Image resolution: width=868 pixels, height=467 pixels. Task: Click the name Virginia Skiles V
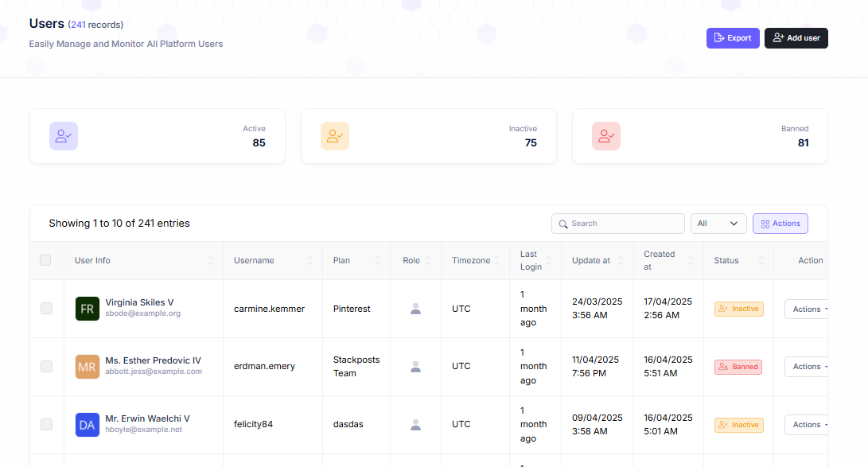(x=139, y=302)
